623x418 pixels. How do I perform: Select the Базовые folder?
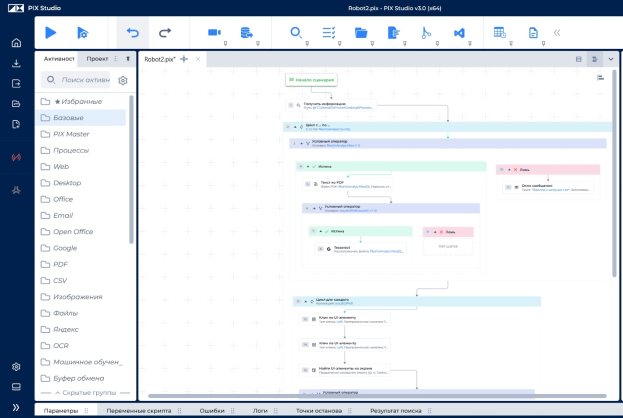[x=81, y=118]
